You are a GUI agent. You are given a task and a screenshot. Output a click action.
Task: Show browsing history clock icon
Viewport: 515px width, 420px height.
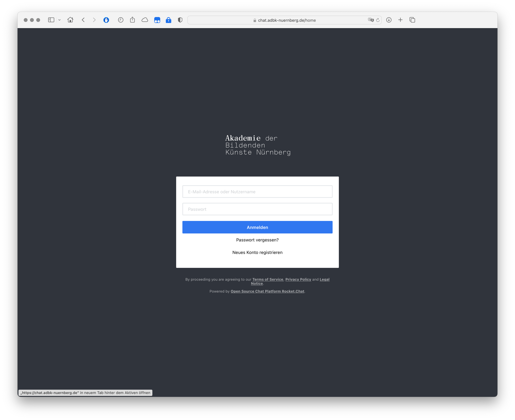click(121, 20)
